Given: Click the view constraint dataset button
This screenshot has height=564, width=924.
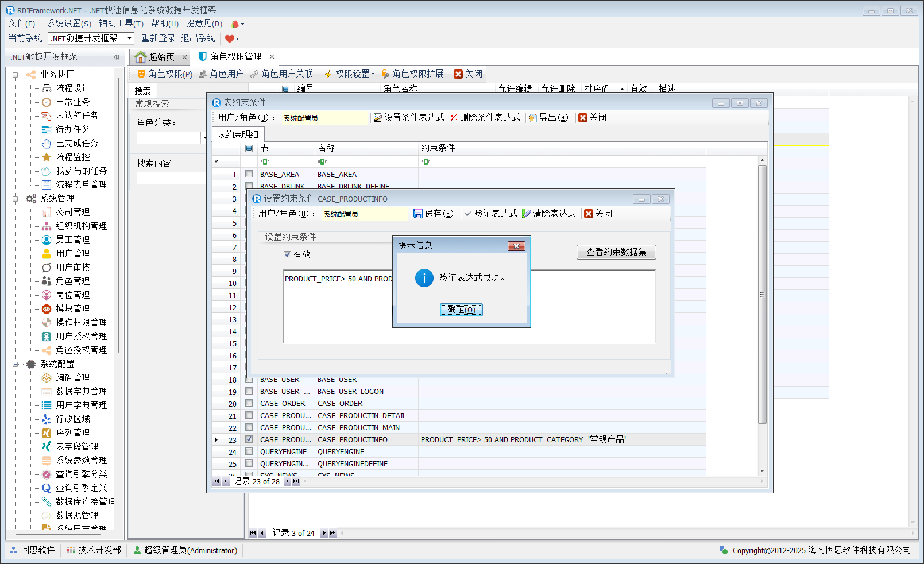Looking at the screenshot, I should (616, 252).
